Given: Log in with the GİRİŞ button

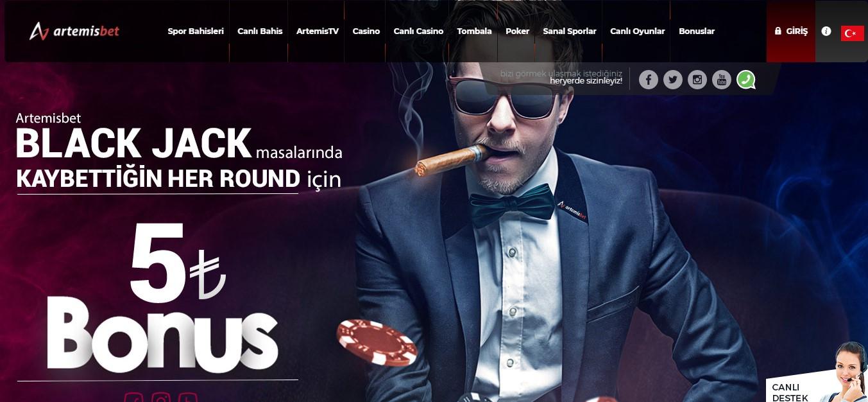Looking at the screenshot, I should [x=791, y=31].
